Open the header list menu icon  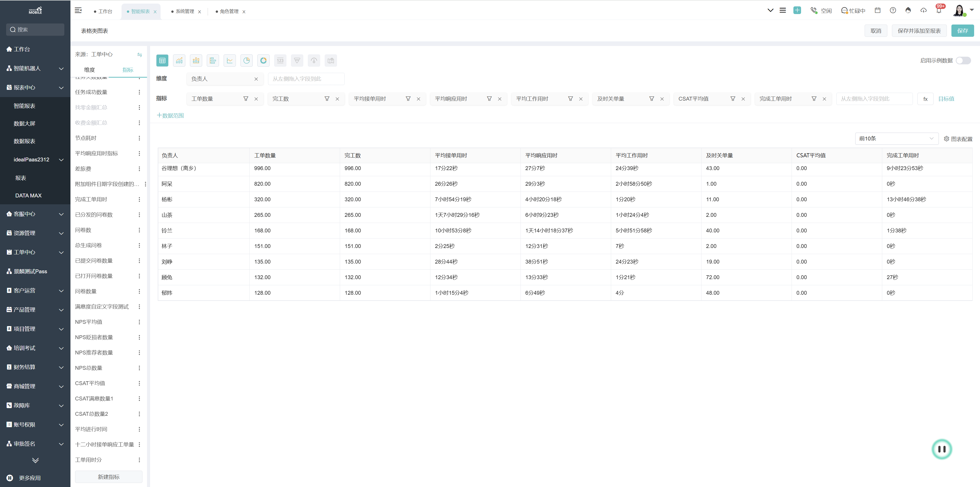click(x=783, y=10)
